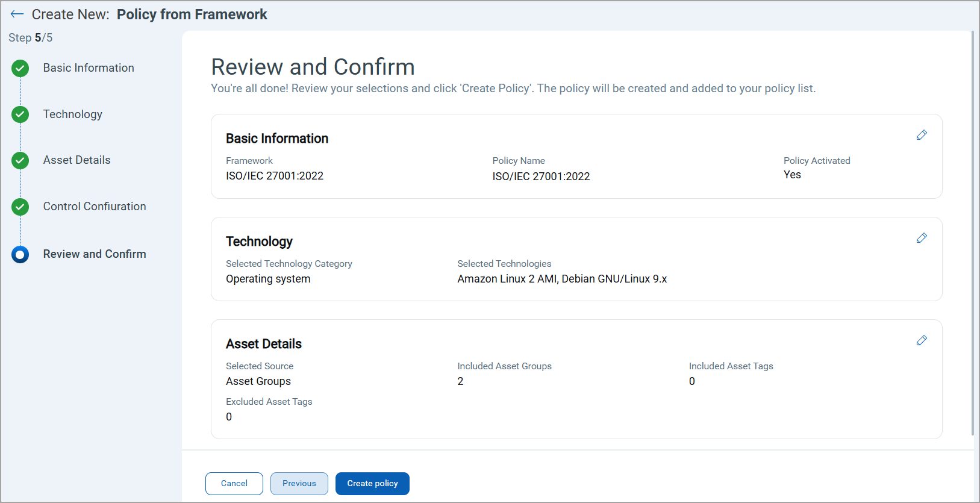Screen dimensions: 980x503
Task: Click the Included Asset Groups count value
Action: click(x=460, y=381)
